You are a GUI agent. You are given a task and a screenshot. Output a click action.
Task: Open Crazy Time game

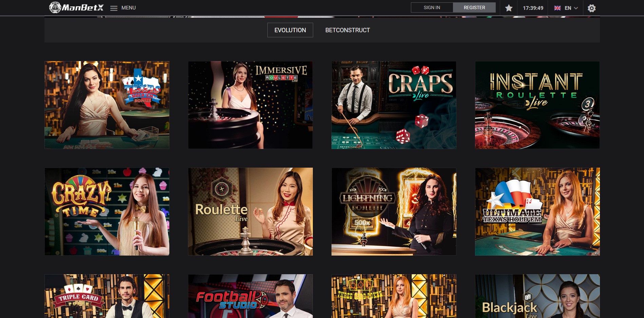107,211
